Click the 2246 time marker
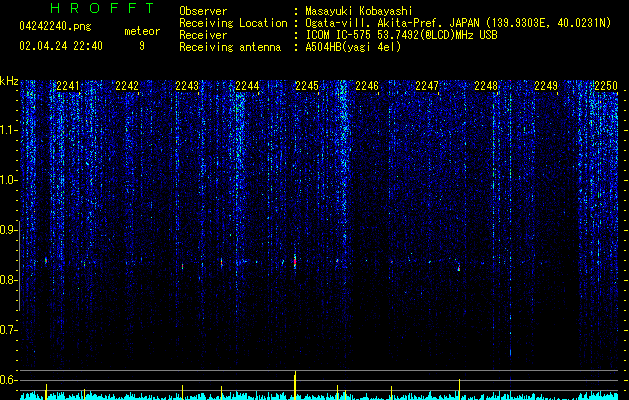Image resolution: width=629 pixels, height=400 pixels. click(x=367, y=86)
